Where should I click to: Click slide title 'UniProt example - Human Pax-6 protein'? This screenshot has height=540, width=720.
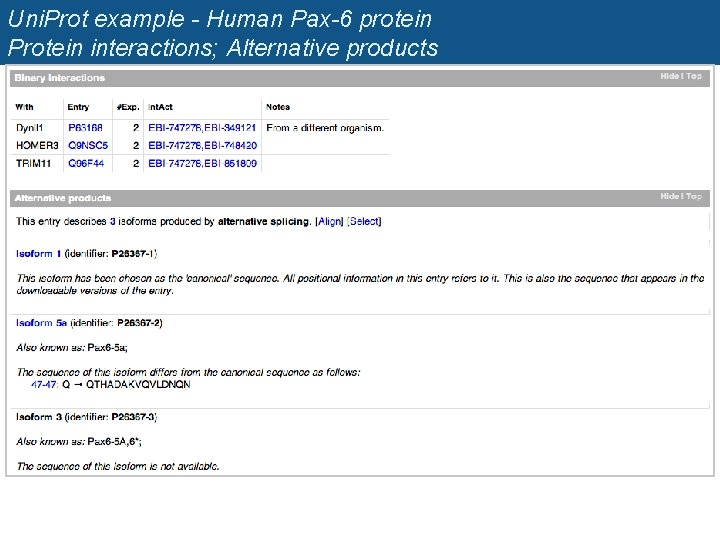click(x=220, y=19)
